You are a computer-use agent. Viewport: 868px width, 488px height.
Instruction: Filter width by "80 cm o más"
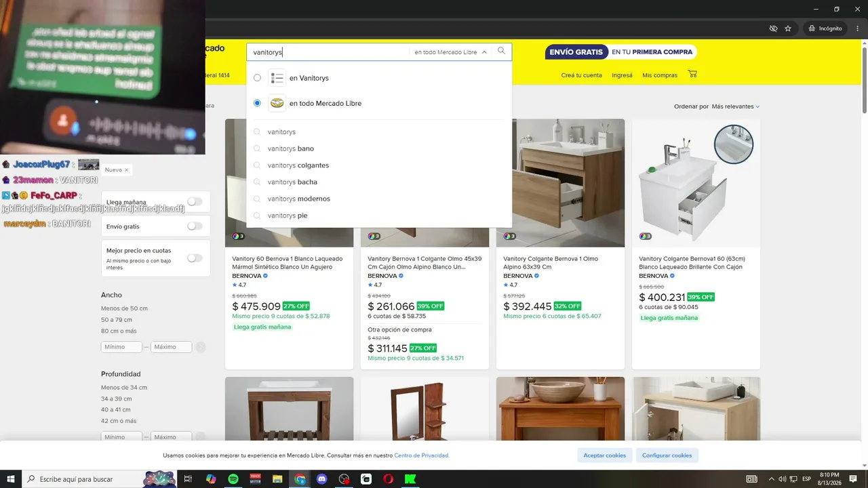point(119,331)
